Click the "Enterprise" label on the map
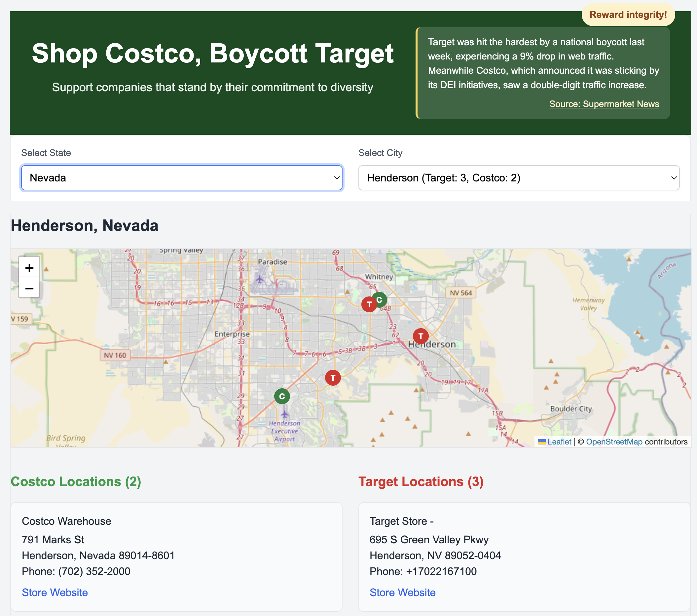 pyautogui.click(x=232, y=334)
